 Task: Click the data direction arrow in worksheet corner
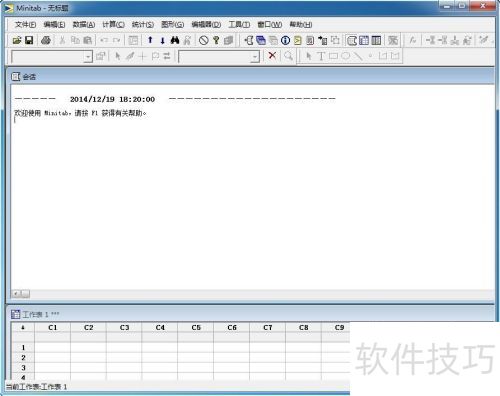[23, 327]
